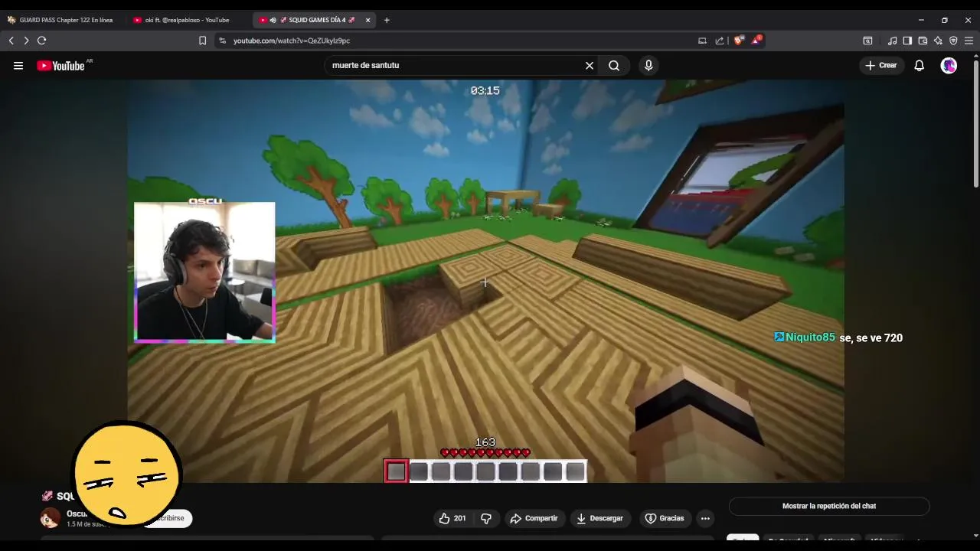
Task: Run the search with the magnifier button
Action: [614, 66]
